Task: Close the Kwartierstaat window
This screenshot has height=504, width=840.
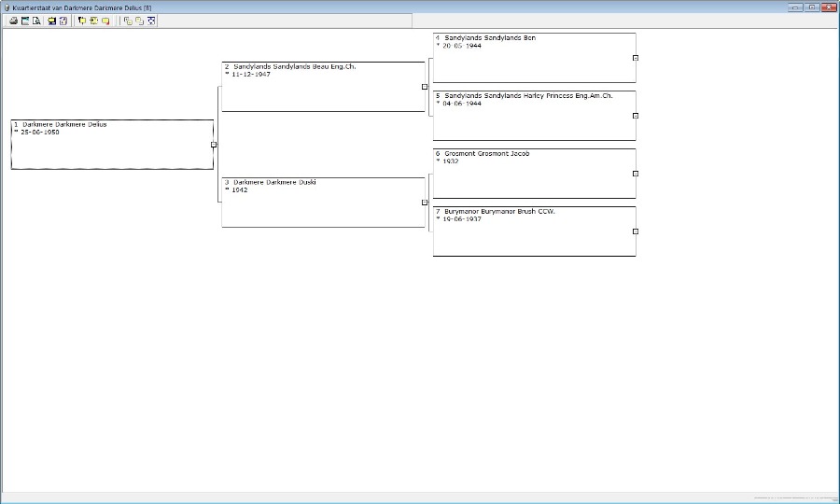Action: 829,7
